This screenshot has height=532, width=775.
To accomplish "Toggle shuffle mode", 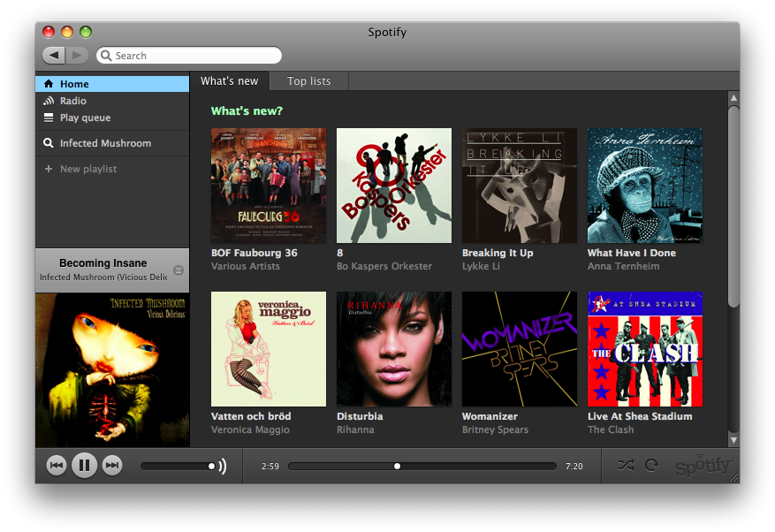I will 626,465.
